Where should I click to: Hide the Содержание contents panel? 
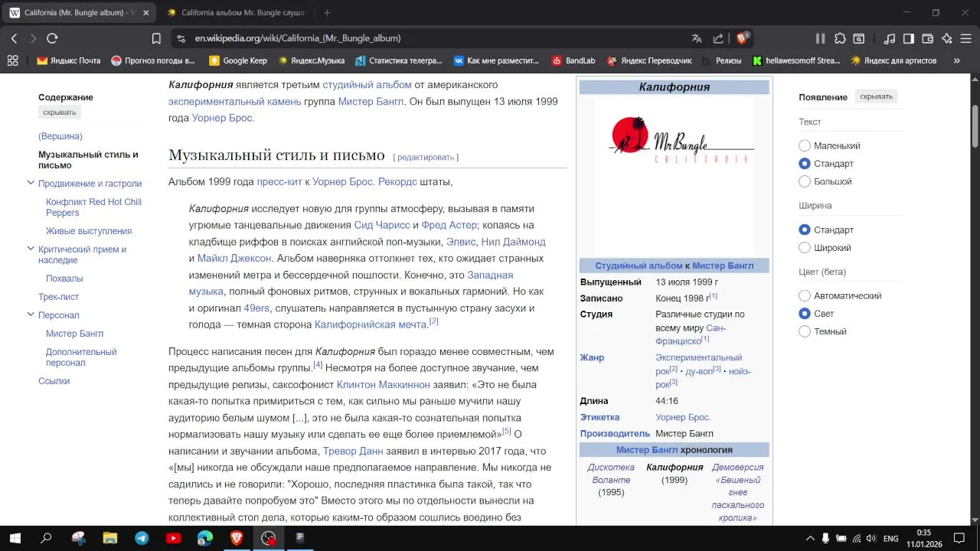(60, 112)
